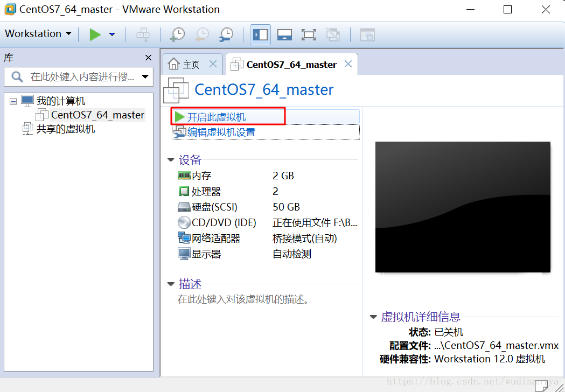Click the home icon on 主页 tab
The width and height of the screenshot is (565, 392).
click(x=173, y=64)
